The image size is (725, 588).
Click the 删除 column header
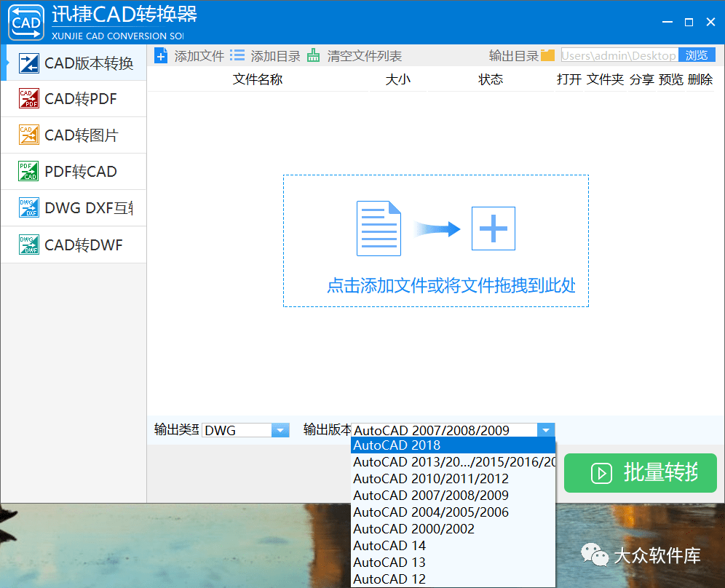click(x=700, y=79)
